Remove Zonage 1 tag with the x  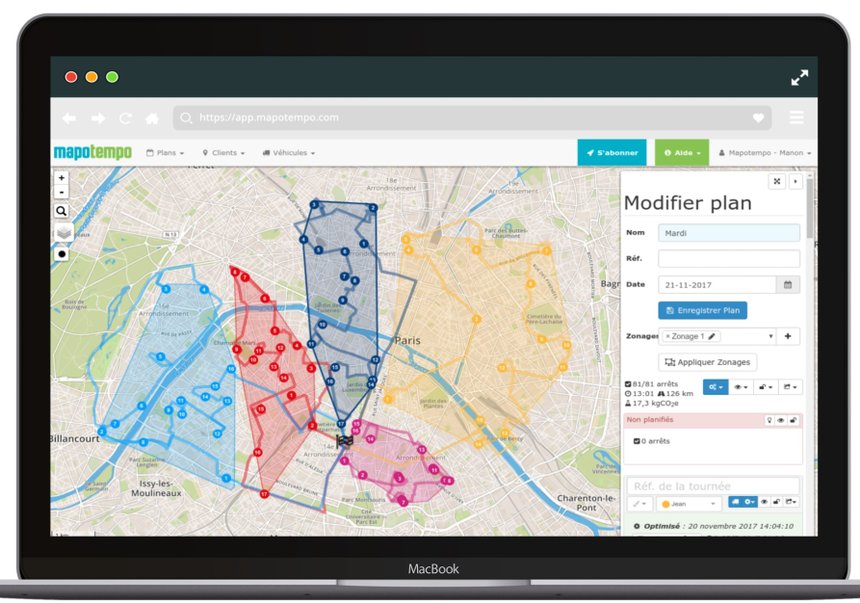[x=667, y=336]
